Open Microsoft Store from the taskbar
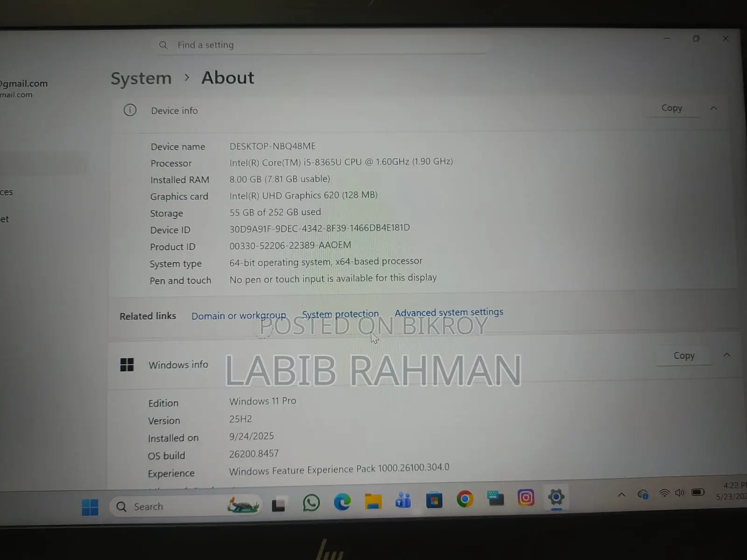747x560 pixels. (x=434, y=500)
